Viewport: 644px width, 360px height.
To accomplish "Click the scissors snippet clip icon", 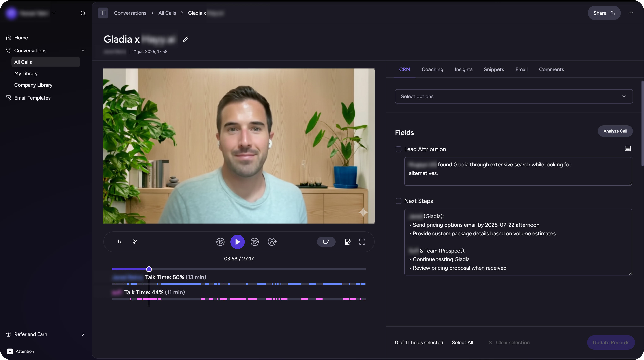I will [x=135, y=242].
